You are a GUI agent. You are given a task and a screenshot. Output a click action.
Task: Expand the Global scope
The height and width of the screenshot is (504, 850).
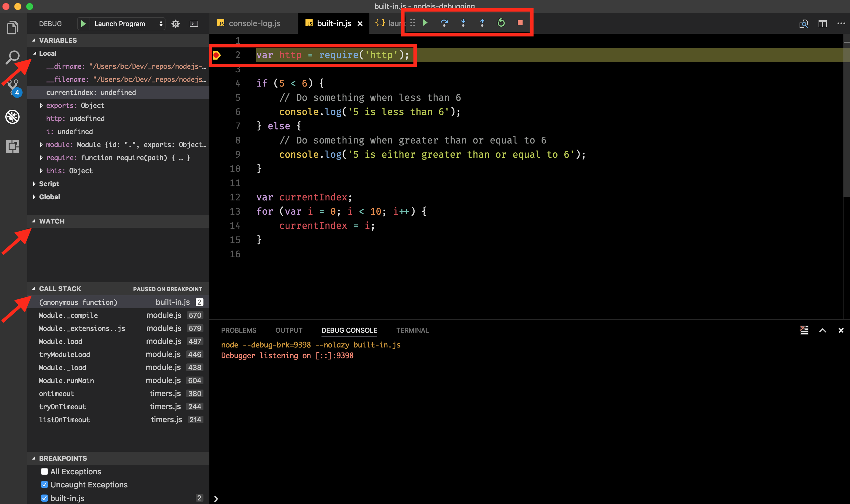pos(34,197)
